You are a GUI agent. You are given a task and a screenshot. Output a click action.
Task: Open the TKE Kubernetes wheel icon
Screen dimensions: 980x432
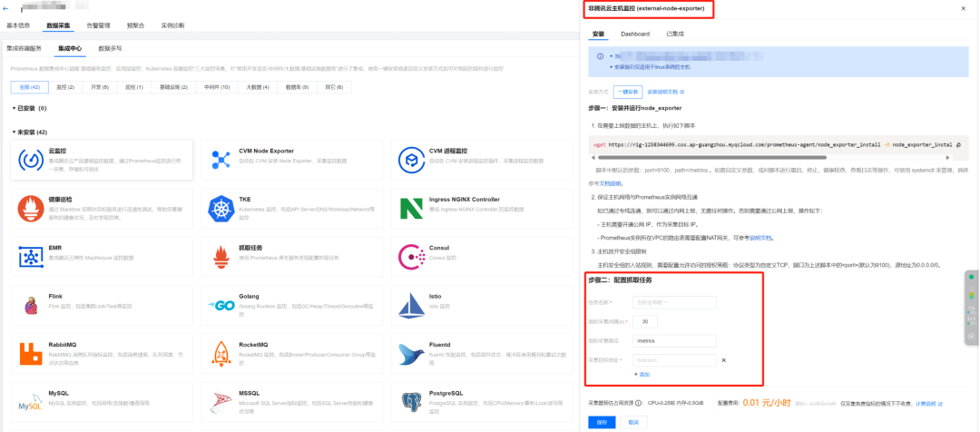220,208
